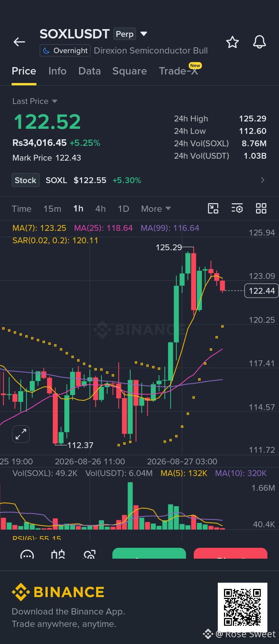Tap the chart high marker 125.29
The image size is (279, 644).
coord(169,247)
